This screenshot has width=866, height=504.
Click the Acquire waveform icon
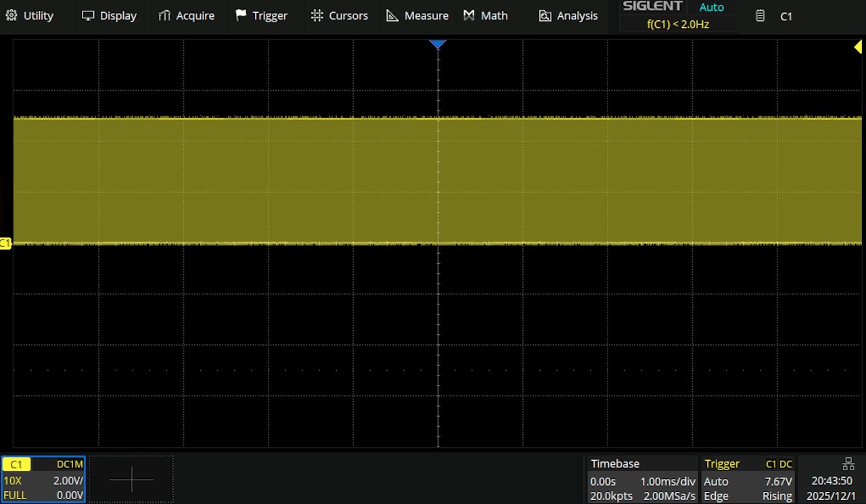(164, 16)
